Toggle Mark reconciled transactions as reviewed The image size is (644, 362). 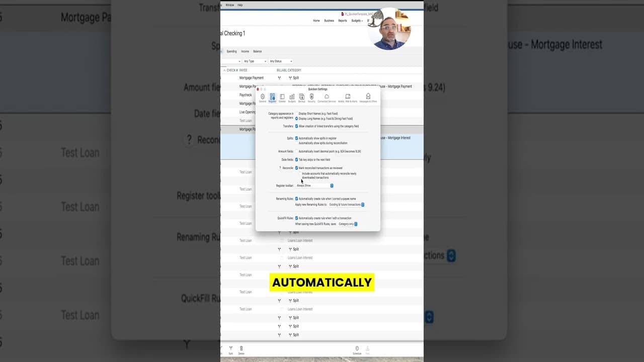tap(297, 168)
